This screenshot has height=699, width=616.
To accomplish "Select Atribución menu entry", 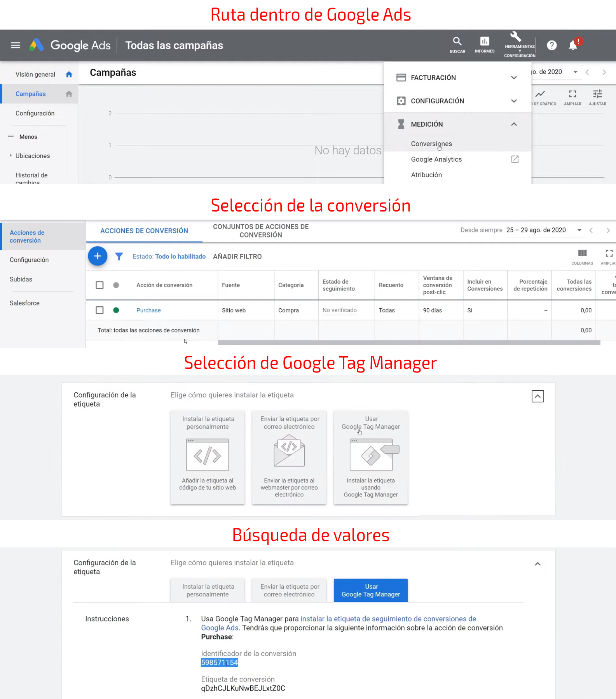I will point(426,175).
